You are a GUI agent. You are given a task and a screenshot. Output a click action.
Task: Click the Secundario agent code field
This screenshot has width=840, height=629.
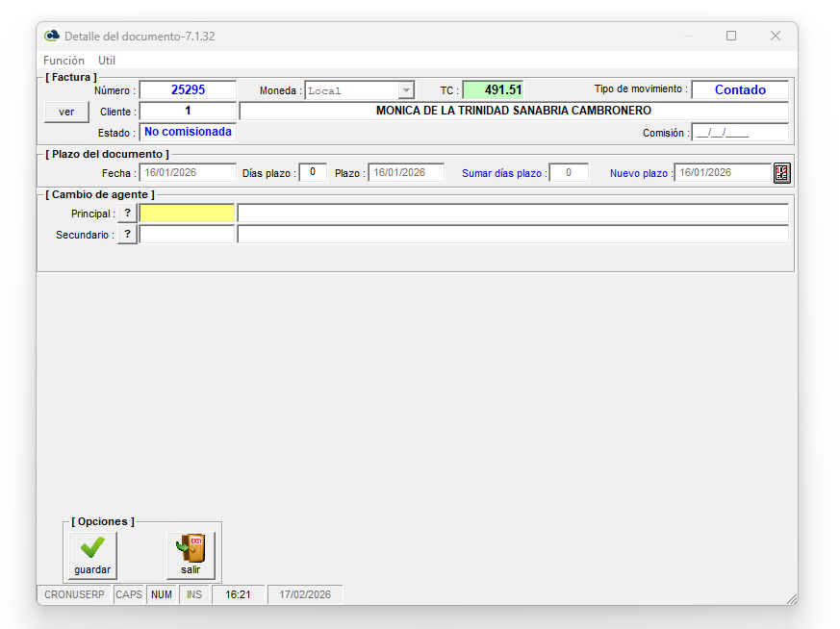click(188, 235)
